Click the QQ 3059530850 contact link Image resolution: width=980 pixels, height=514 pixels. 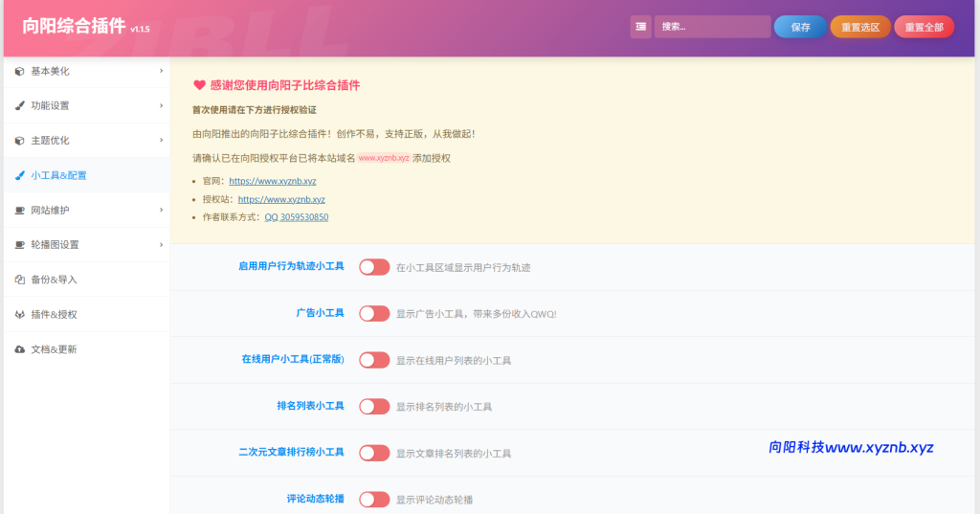297,217
